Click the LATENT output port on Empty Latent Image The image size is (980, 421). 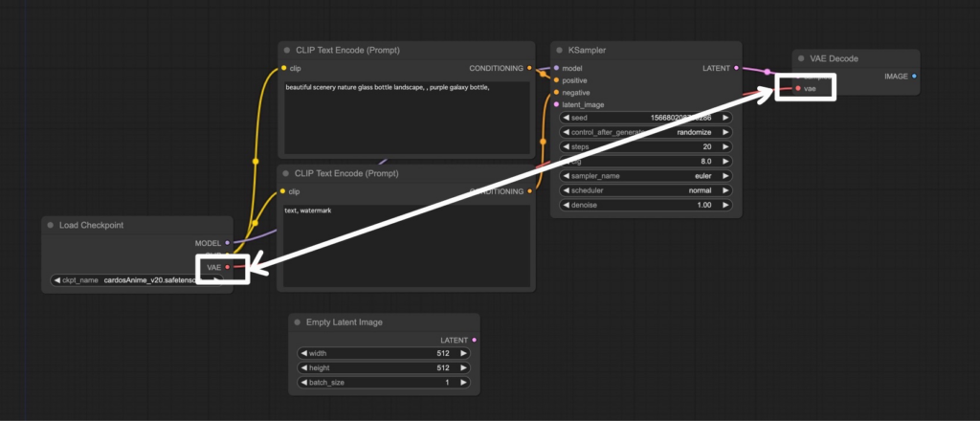[474, 340]
